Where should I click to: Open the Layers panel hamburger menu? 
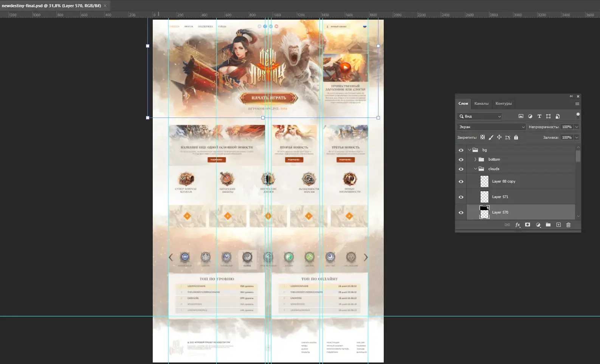tap(577, 104)
